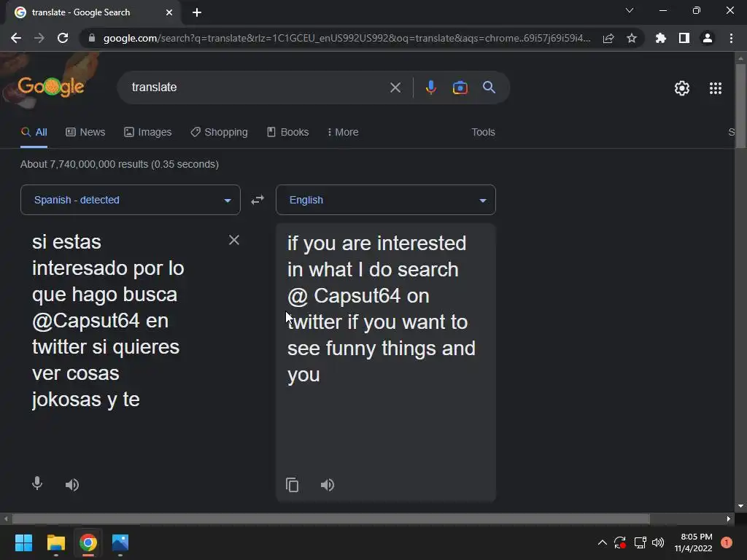Close the translate - Google Search tab
The width and height of the screenshot is (747, 560).
pos(169,12)
